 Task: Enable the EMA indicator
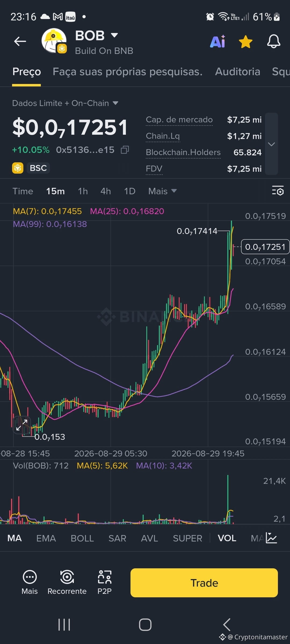tap(46, 538)
